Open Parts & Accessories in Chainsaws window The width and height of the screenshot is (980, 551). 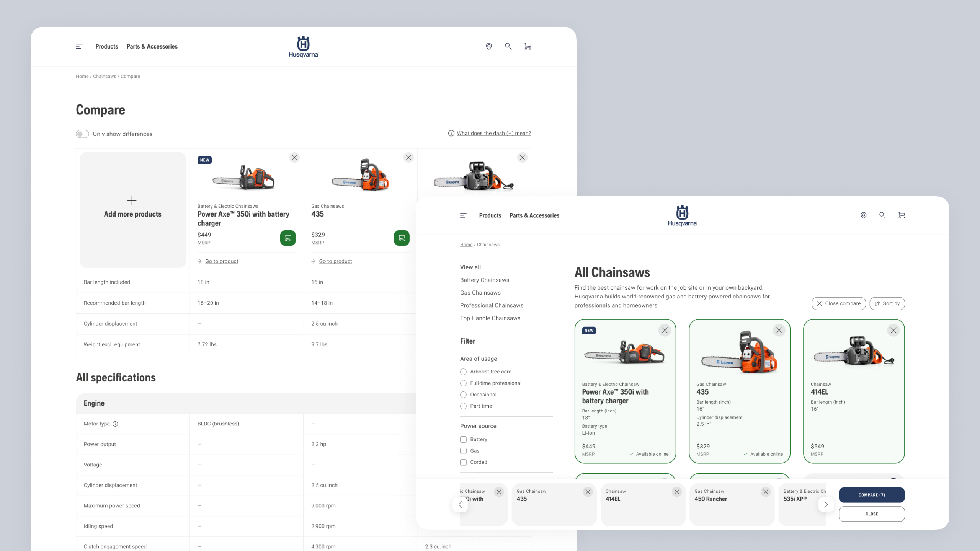[x=534, y=215]
